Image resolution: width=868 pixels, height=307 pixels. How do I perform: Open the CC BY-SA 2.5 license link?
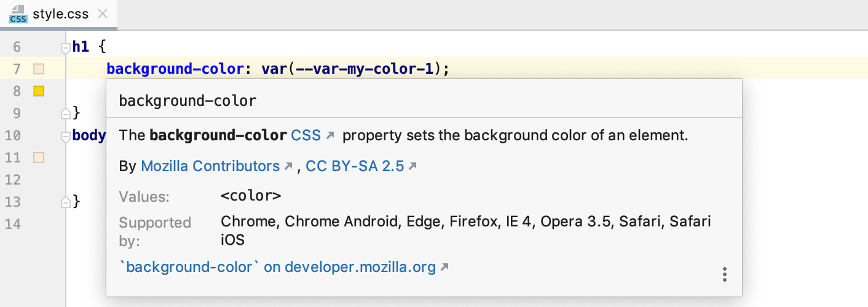355,166
